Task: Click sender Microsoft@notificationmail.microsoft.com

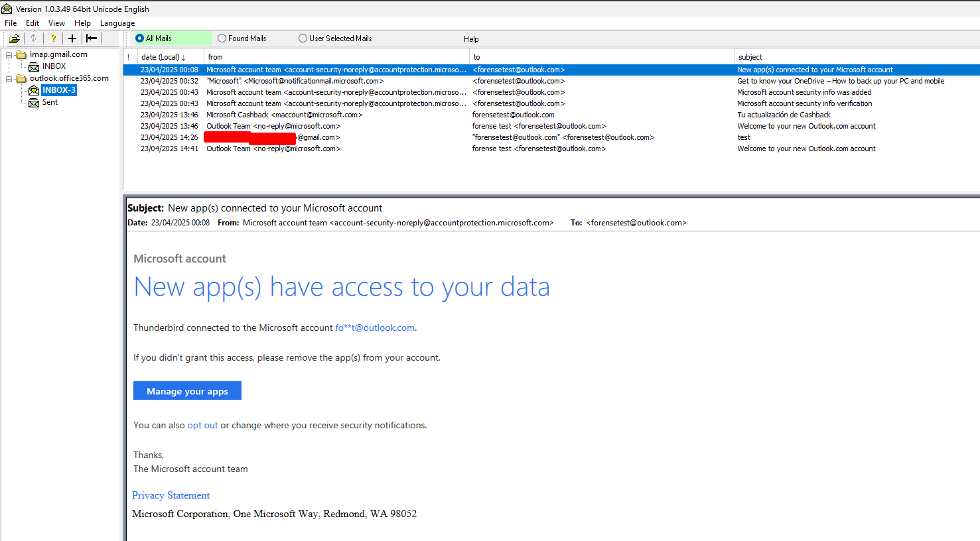Action: tap(295, 81)
